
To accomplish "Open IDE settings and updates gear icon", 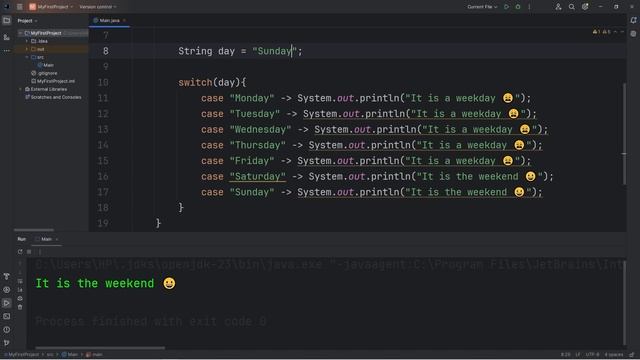I will tap(585, 7).
